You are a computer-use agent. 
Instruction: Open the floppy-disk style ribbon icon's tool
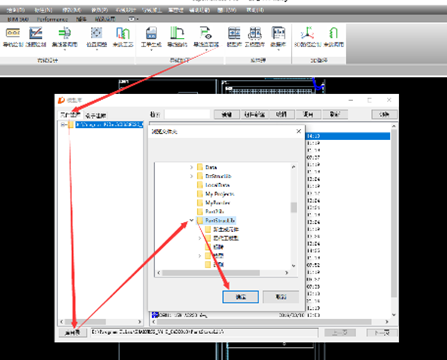point(151,33)
